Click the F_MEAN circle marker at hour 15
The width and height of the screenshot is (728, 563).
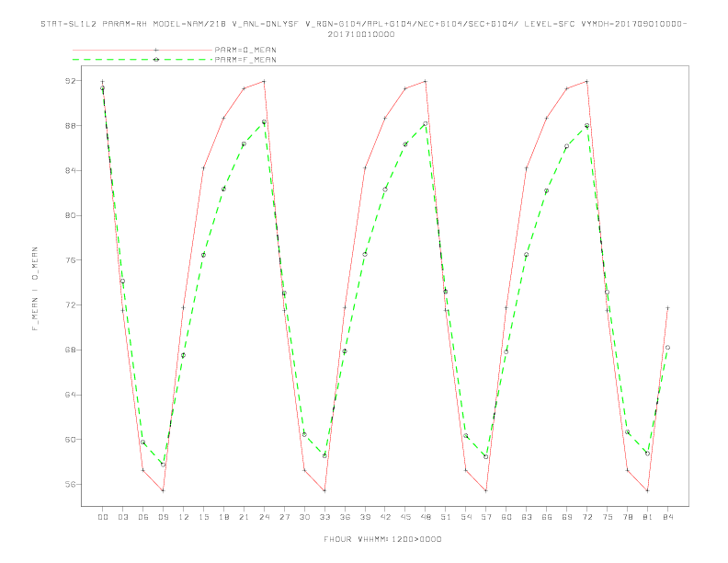(203, 255)
